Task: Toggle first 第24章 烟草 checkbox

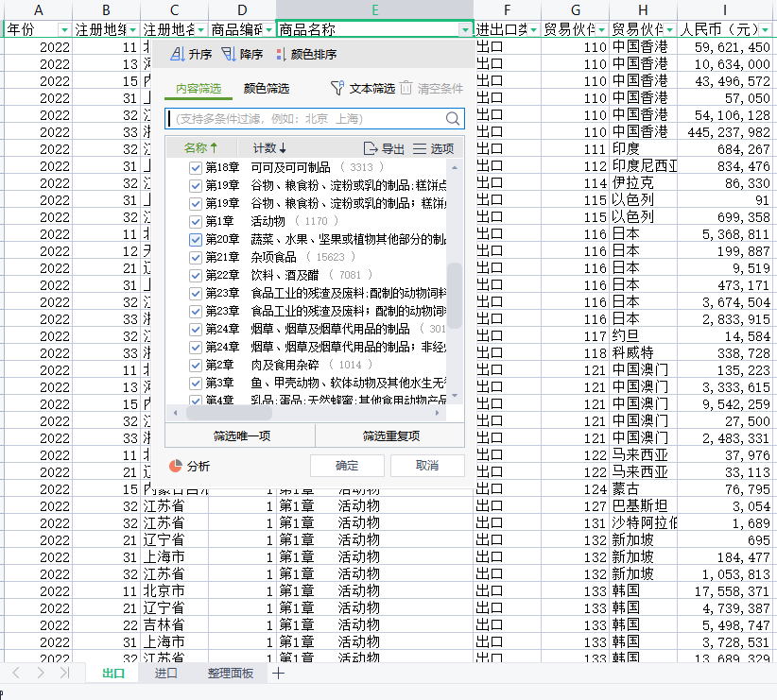Action: click(x=196, y=330)
